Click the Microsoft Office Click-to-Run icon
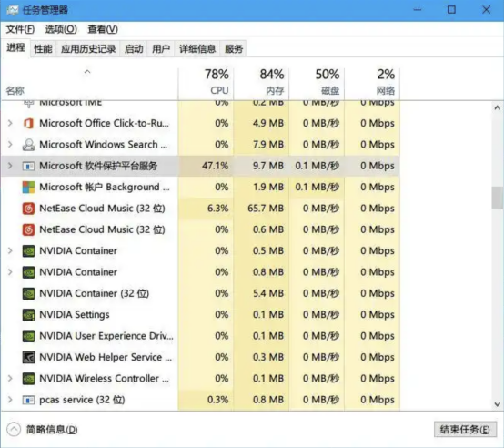504x448 pixels. (28, 123)
